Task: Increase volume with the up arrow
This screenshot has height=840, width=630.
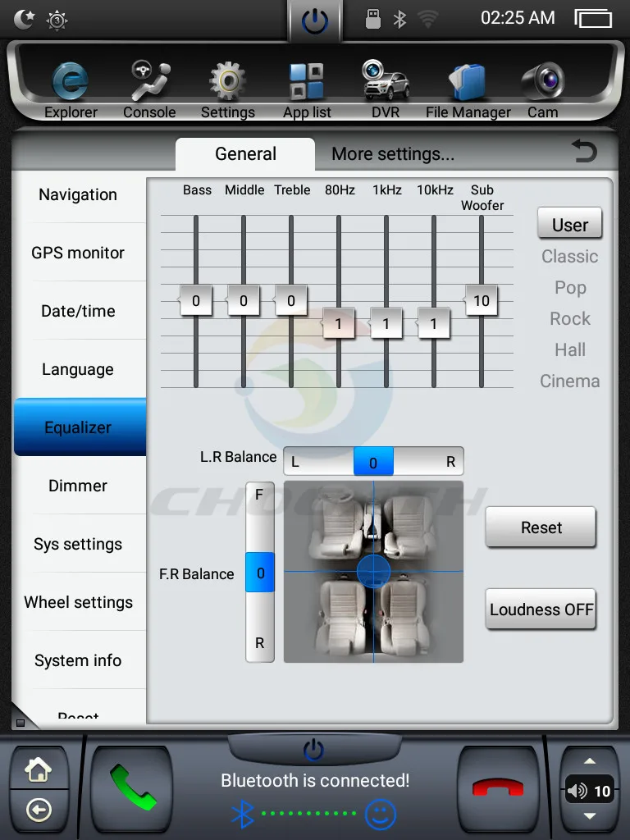Action: pyautogui.click(x=590, y=761)
